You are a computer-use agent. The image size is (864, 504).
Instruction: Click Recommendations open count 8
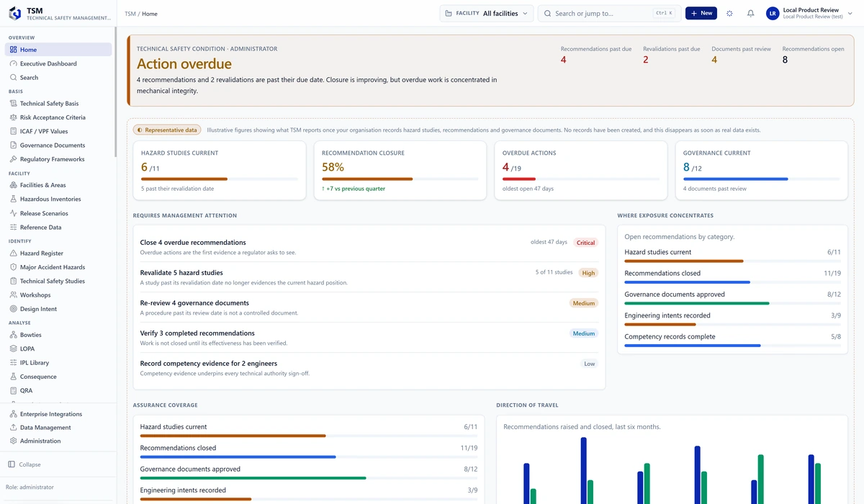785,60
